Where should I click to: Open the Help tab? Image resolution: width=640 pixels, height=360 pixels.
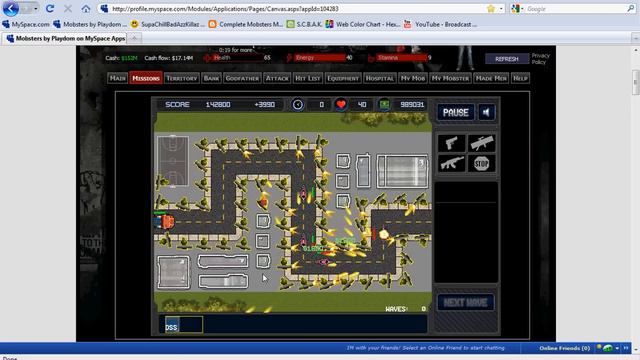520,78
